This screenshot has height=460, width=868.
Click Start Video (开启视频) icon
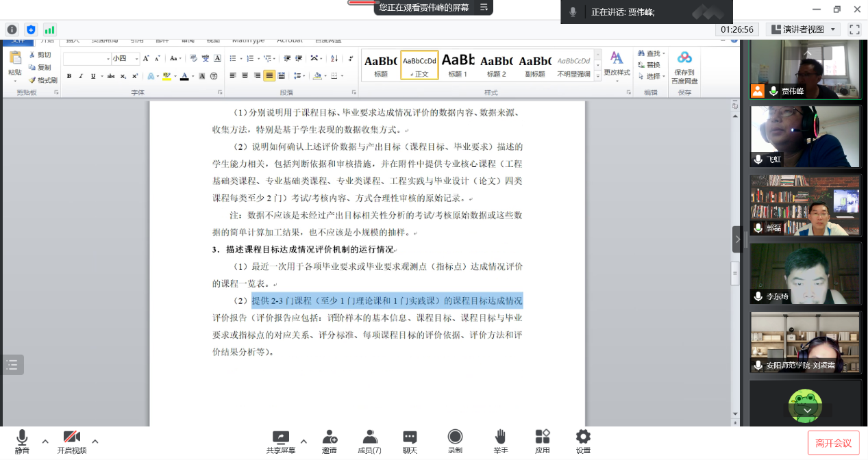(72, 441)
